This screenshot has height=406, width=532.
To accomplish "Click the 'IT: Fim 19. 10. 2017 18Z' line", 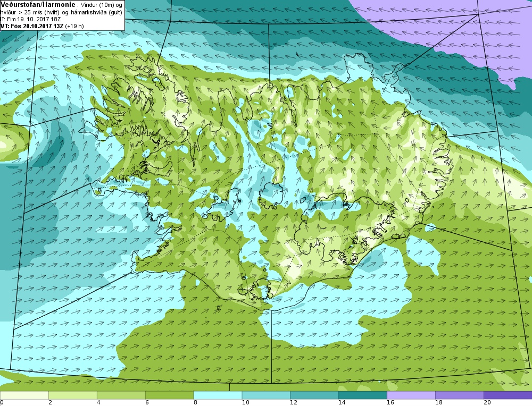I will coord(30,19).
